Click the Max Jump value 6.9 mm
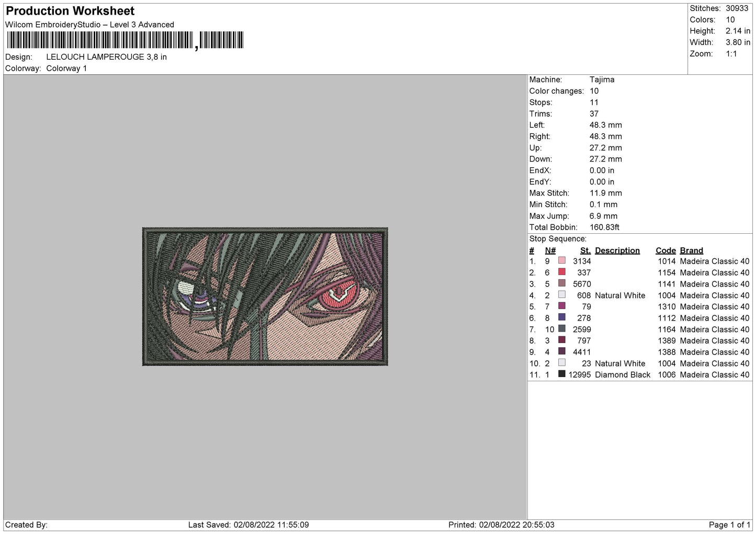The width and height of the screenshot is (756, 534). (x=604, y=216)
